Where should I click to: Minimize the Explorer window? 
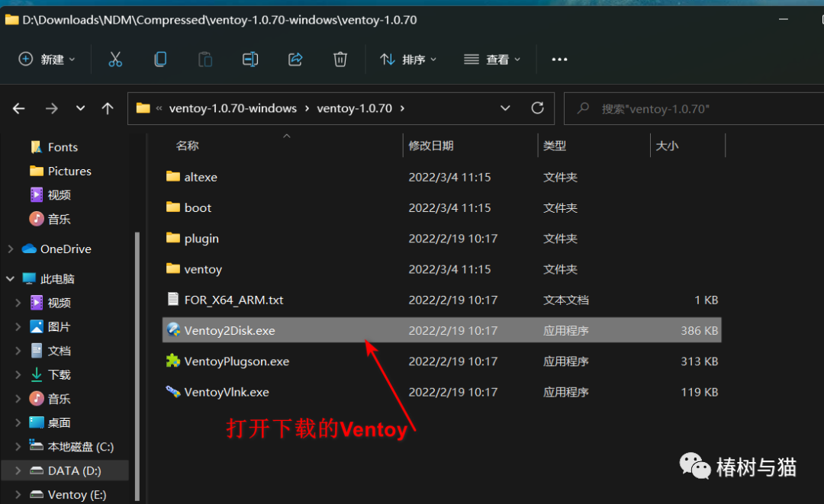pyautogui.click(x=783, y=19)
